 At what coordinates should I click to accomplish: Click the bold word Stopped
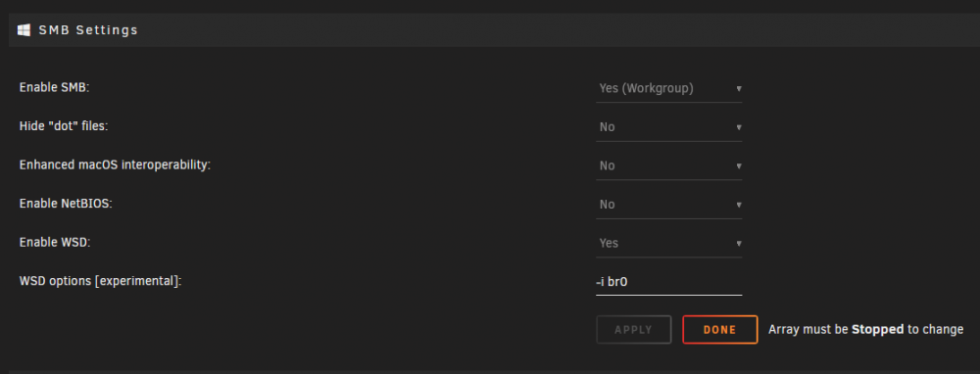point(877,329)
